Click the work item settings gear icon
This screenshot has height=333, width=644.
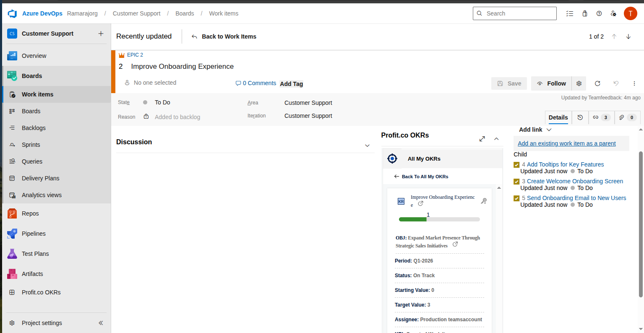click(x=579, y=83)
